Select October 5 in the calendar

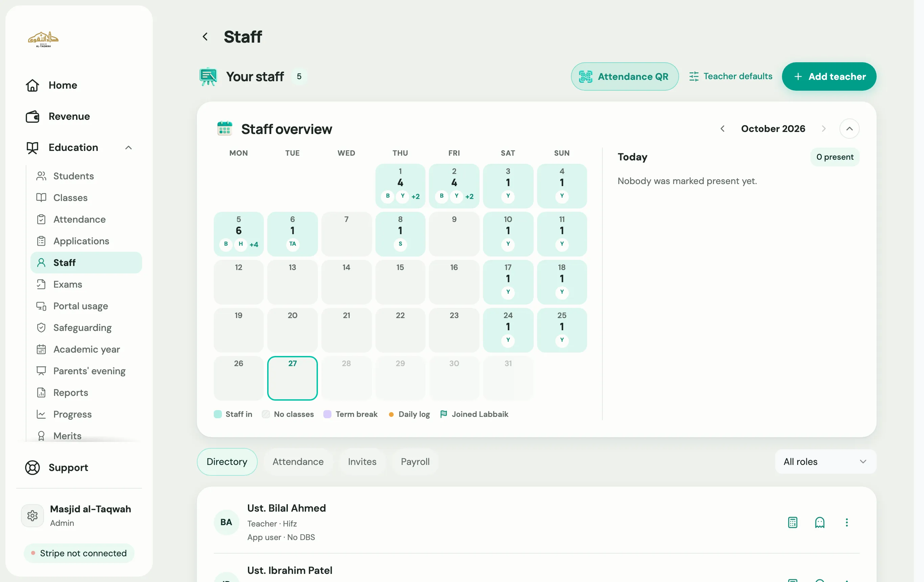click(239, 234)
